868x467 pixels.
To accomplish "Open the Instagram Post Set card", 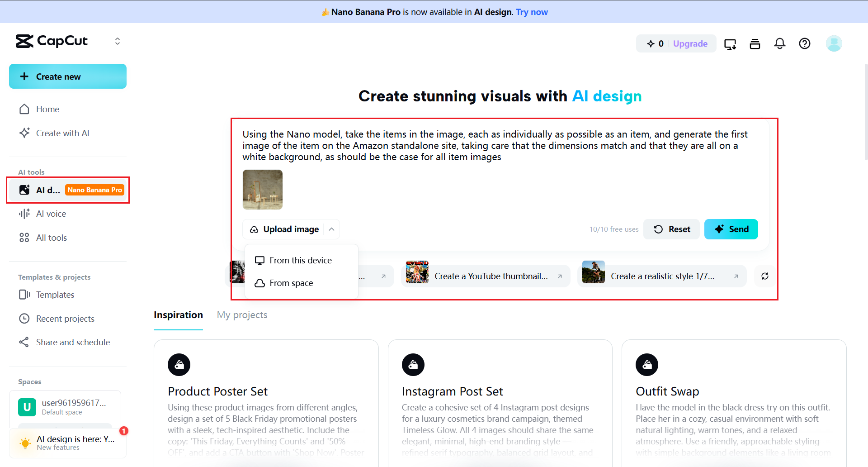I will [500, 403].
